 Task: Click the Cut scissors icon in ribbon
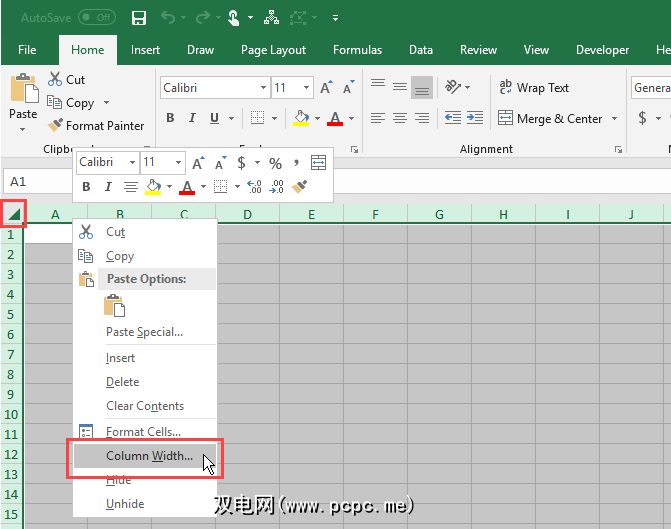coord(55,80)
